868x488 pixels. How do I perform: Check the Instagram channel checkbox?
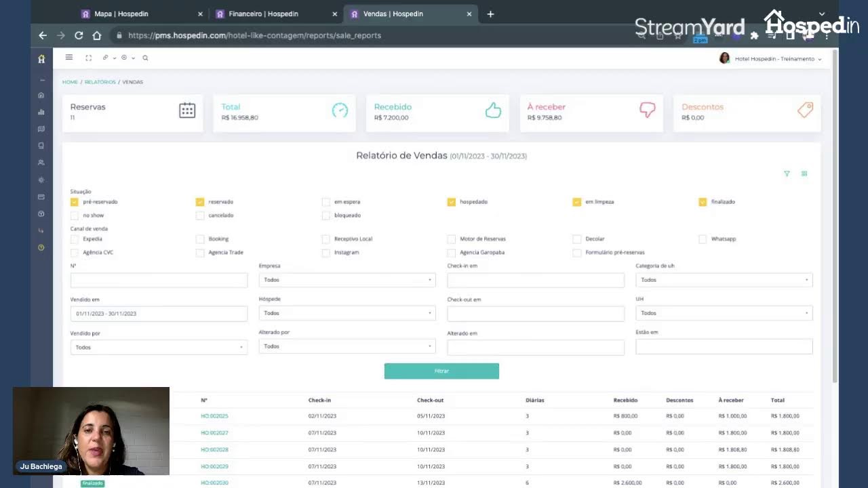(326, 253)
